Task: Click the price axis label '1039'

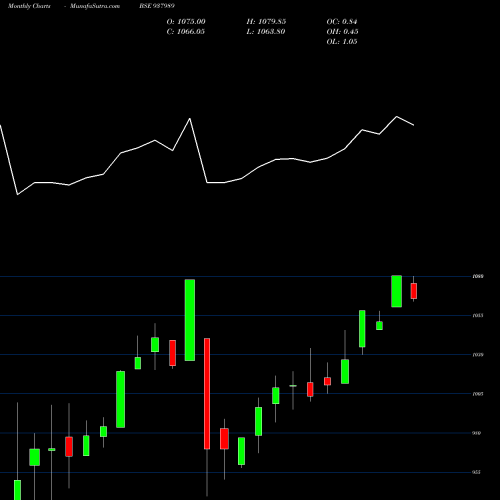Action: 478,355
